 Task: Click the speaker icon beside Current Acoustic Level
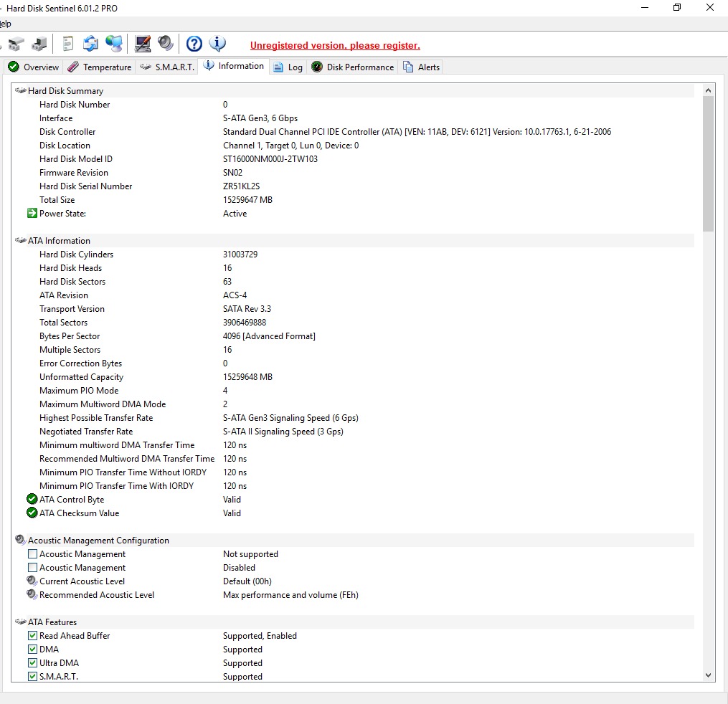[32, 581]
